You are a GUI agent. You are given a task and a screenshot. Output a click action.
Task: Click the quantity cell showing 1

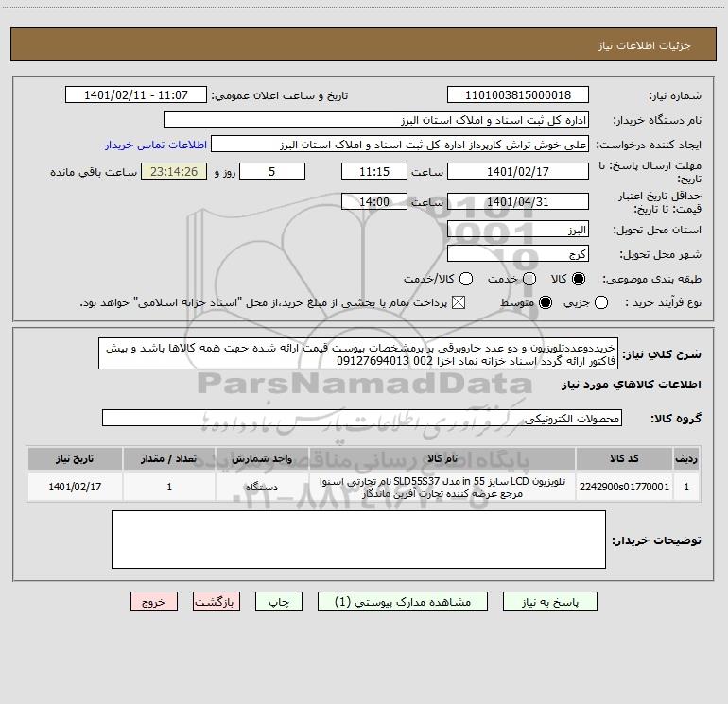(x=169, y=487)
